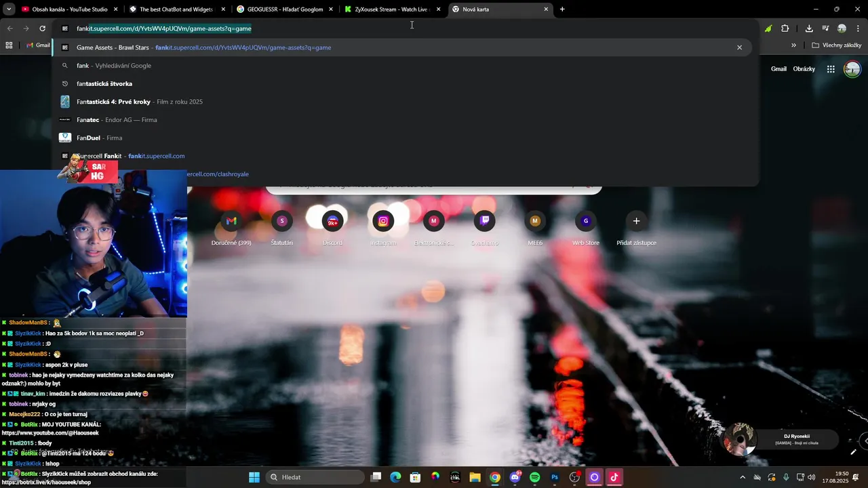
Task: Open the media controls icon
Action: [825, 28]
